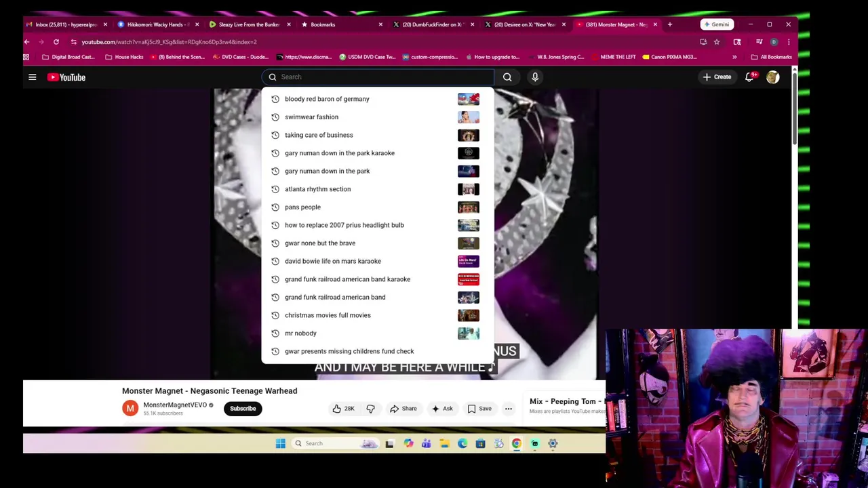
Task: Open the YouTube guide hamburger menu
Action: click(32, 77)
